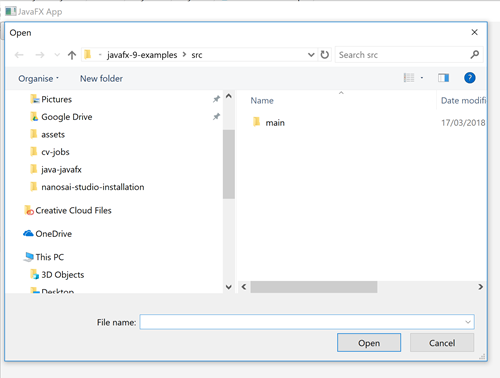Open the Organise menu
500x378 pixels.
point(39,79)
